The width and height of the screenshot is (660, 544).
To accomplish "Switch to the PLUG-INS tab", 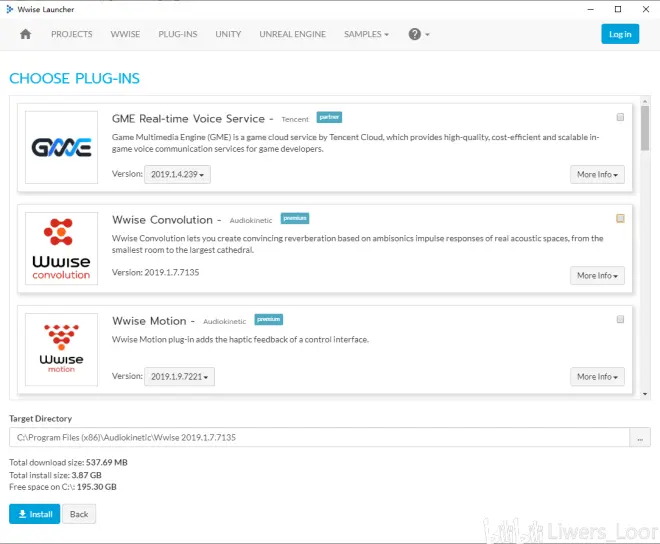I will (x=178, y=34).
